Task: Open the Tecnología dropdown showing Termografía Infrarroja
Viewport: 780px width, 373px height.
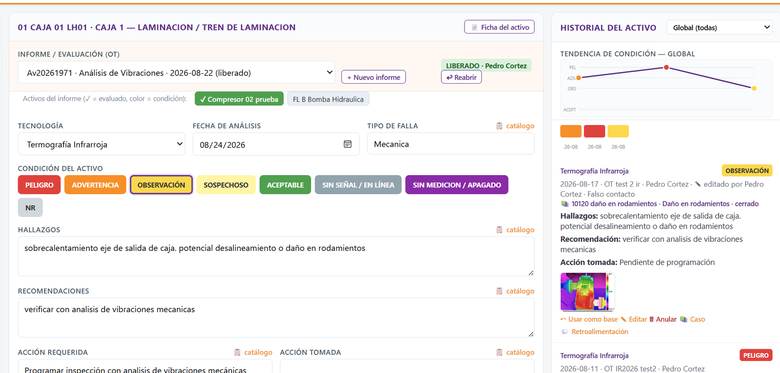Action: (x=101, y=144)
